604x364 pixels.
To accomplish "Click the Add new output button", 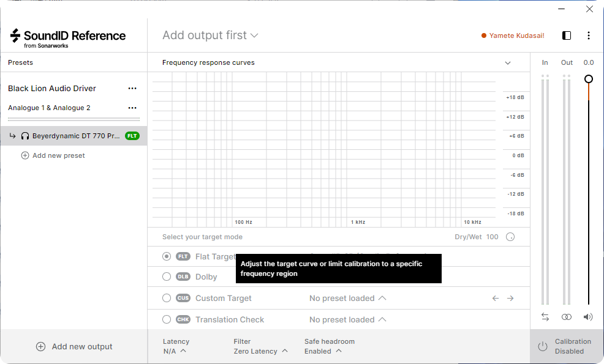I will click(74, 346).
